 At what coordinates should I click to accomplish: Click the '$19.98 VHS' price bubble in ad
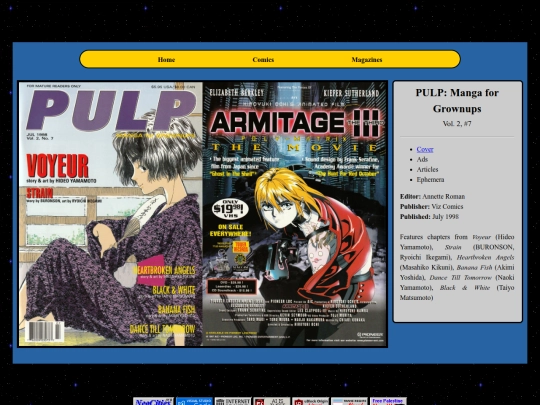pyautogui.click(x=230, y=209)
